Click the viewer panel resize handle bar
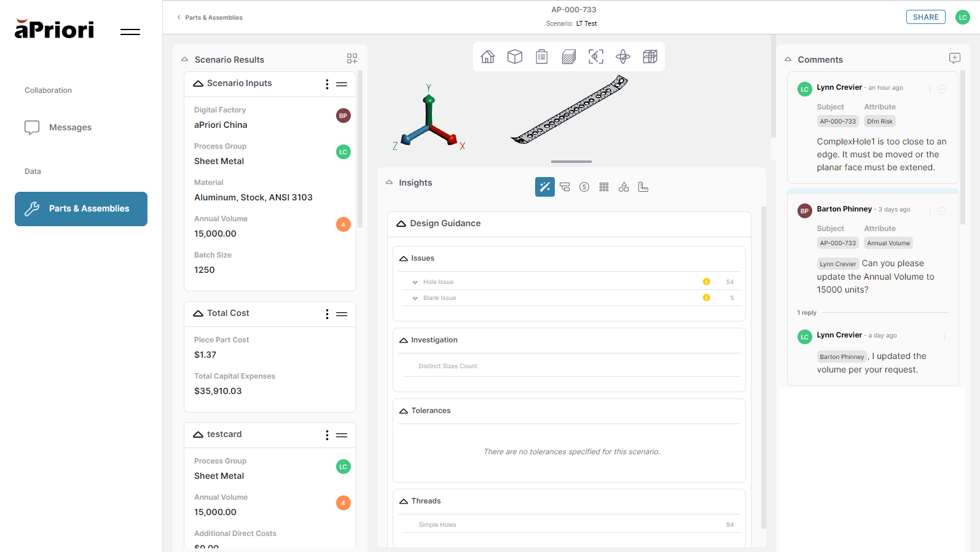Viewport: 980px width, 552px height. tap(571, 162)
